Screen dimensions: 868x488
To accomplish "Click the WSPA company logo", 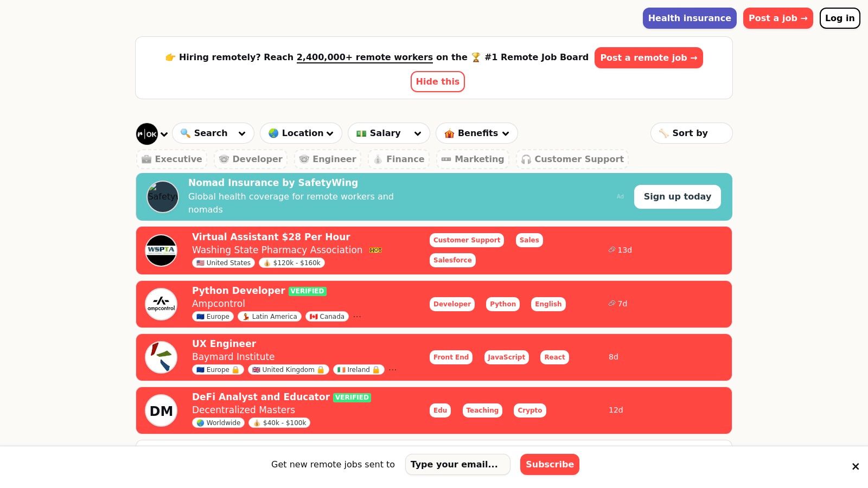I will point(161,251).
